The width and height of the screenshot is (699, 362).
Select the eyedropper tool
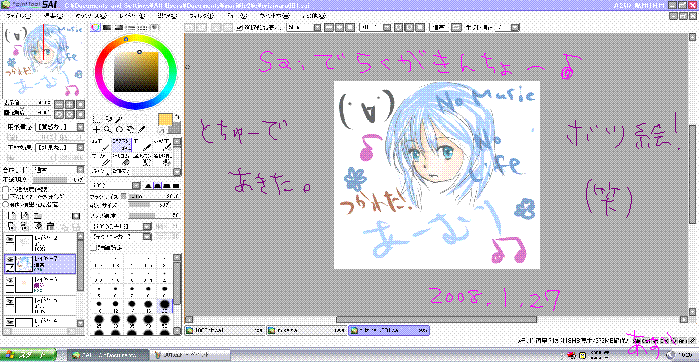[x=142, y=130]
